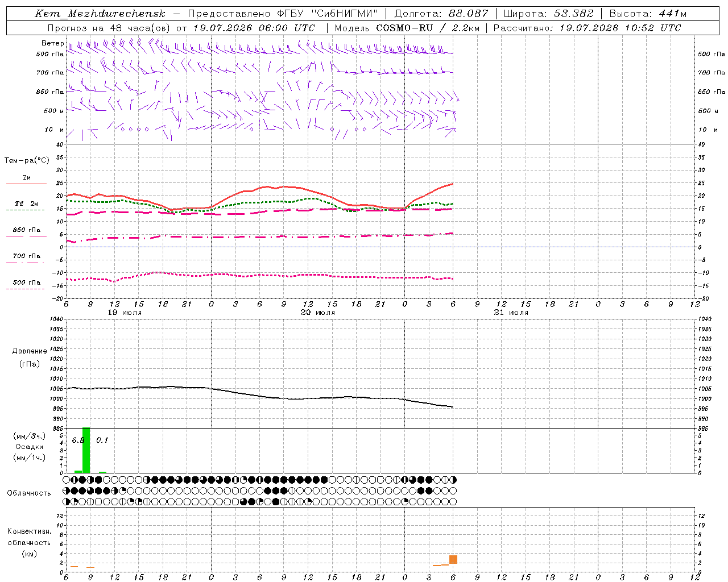Click the Широта: 53.382 header field
Image resolution: width=728 pixels, height=582 pixels.
548,14
